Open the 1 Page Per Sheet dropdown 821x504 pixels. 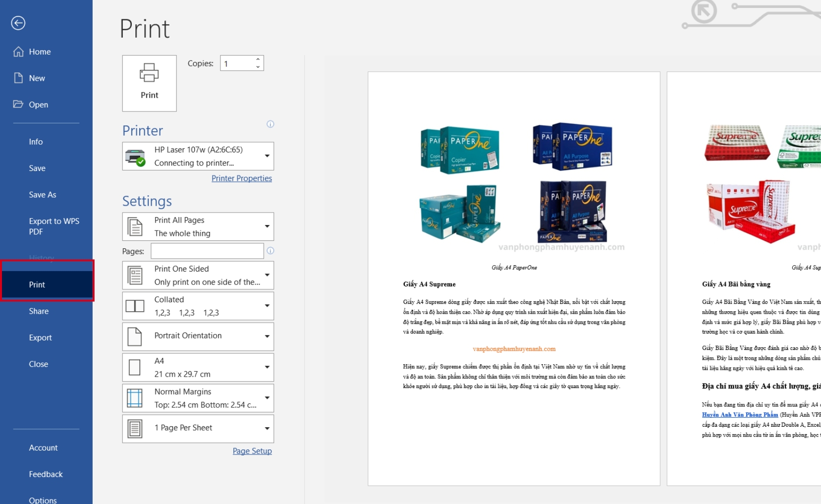tap(267, 429)
